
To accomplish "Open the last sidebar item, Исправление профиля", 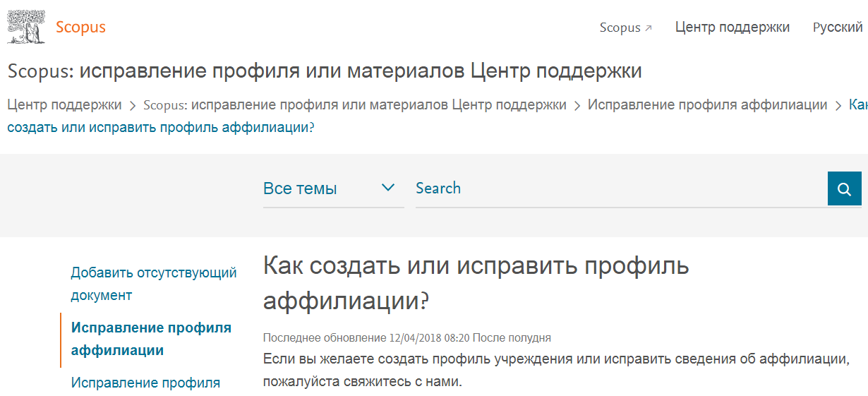I will click(145, 383).
